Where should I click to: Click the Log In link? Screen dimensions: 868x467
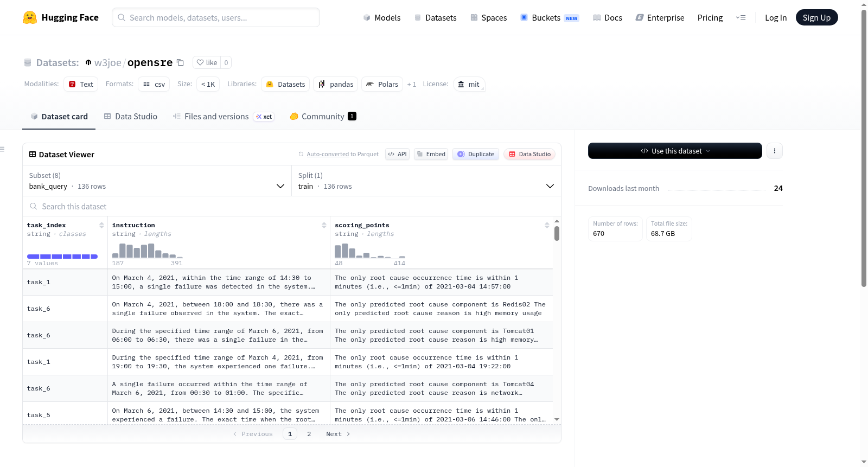(776, 17)
